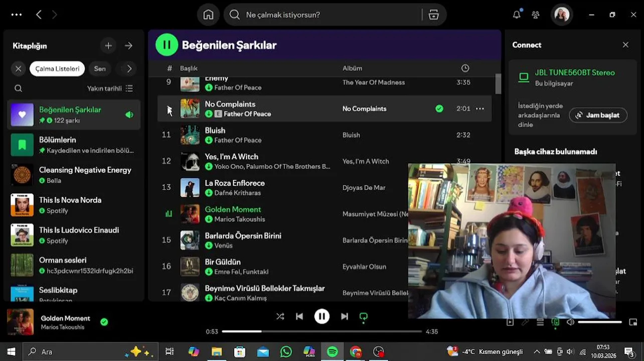Viewport: 644px width, 361px height.
Task: Skip to next track
Action: coord(345,316)
